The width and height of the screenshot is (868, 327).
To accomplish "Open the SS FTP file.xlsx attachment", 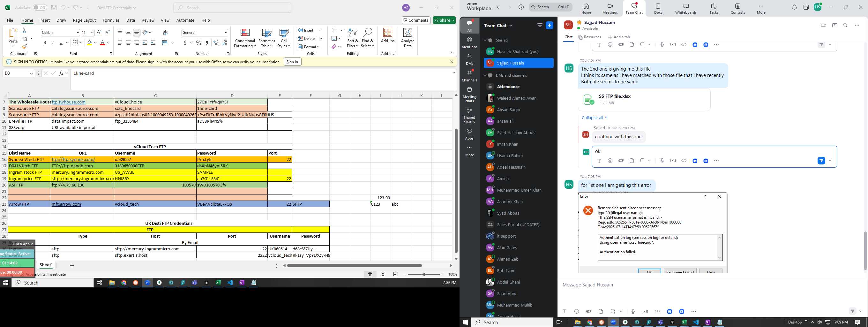I will 644,99.
